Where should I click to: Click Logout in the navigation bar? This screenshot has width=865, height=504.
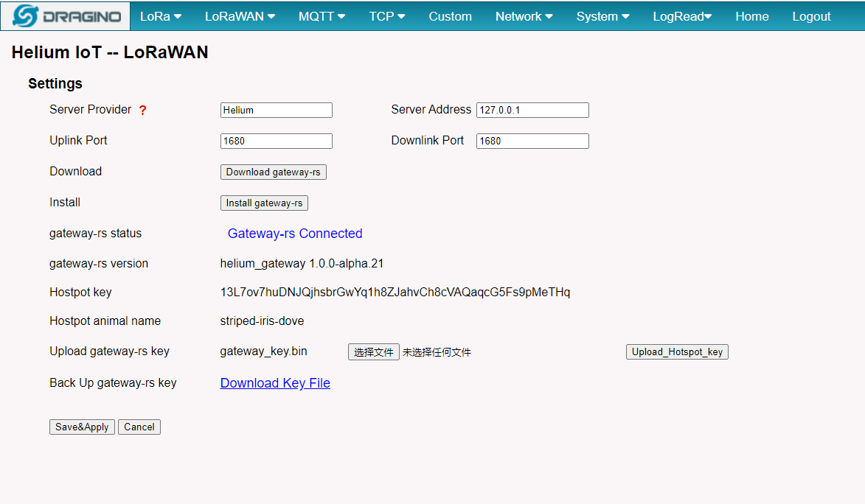coord(811,16)
